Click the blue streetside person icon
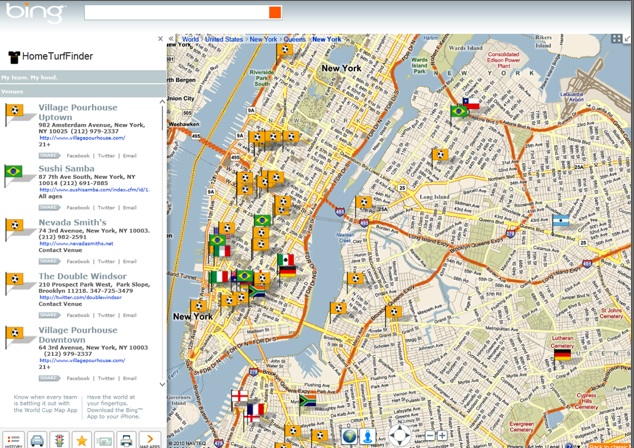The image size is (634, 448). (x=367, y=437)
